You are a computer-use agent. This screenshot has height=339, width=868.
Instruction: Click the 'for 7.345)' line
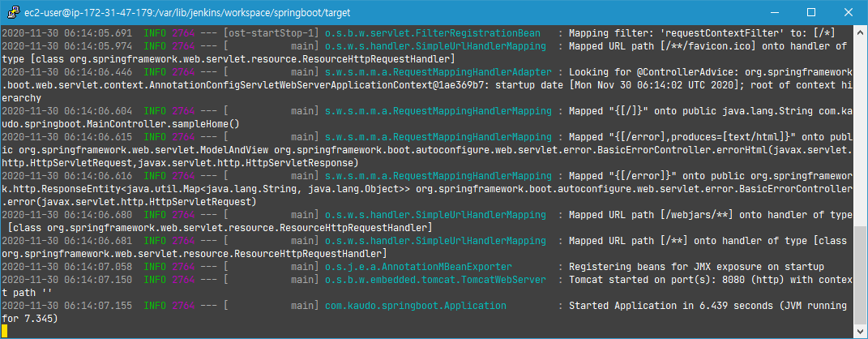(29, 319)
